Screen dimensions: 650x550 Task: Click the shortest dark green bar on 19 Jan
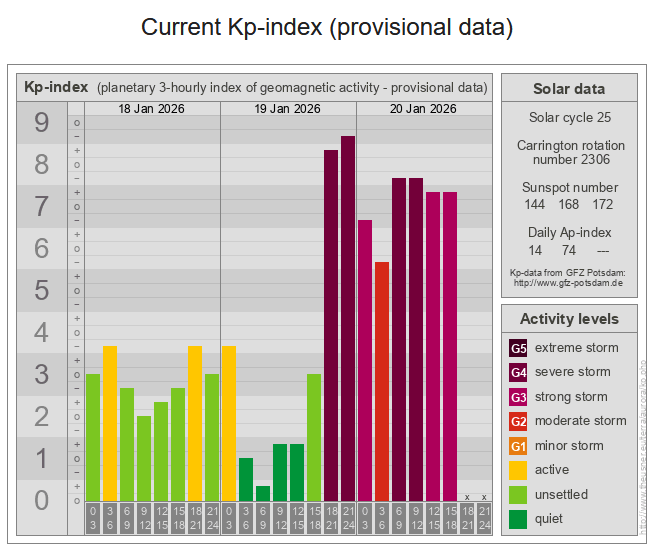tap(262, 493)
